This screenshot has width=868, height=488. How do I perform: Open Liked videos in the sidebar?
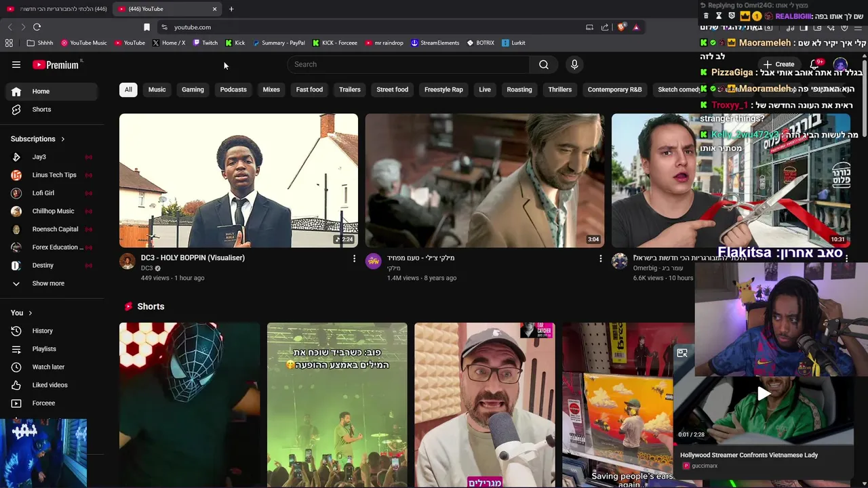point(52,385)
